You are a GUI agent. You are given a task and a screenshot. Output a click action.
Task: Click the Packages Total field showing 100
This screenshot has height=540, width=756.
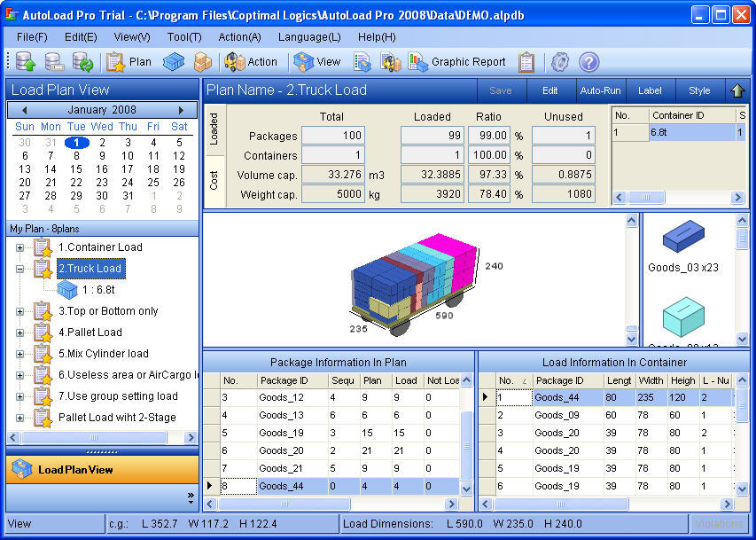[x=332, y=136]
